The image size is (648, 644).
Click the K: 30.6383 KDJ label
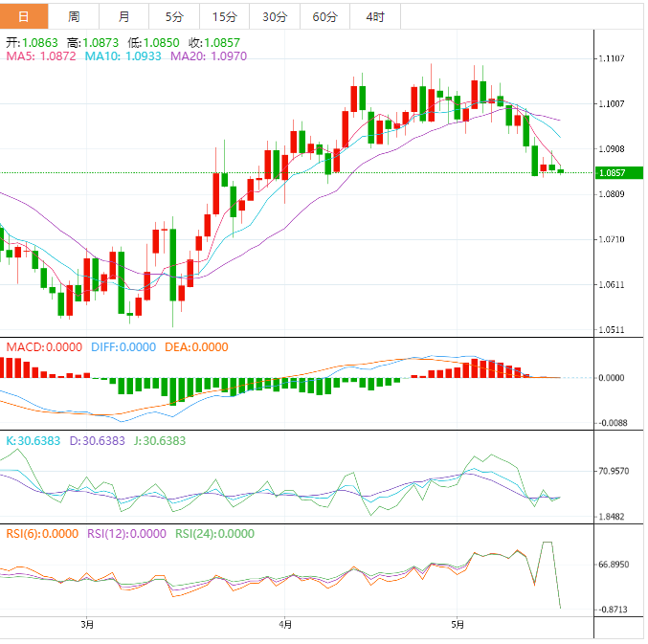click(33, 441)
